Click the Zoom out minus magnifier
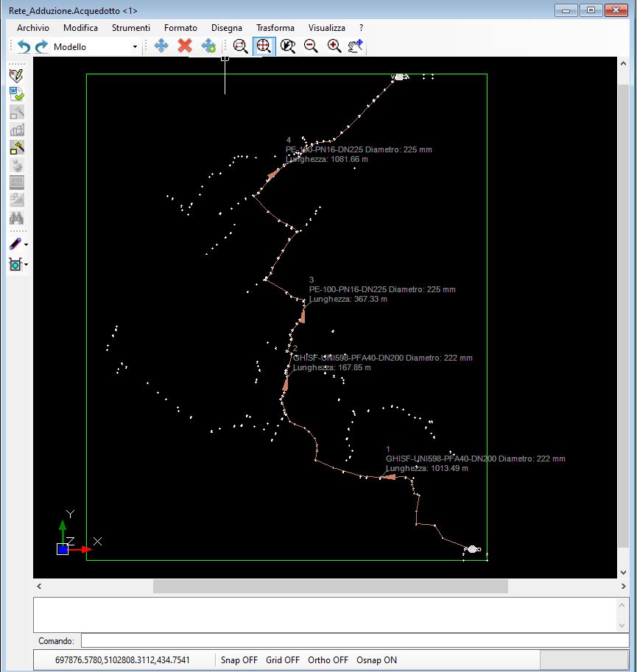637x672 pixels. pyautogui.click(x=311, y=46)
